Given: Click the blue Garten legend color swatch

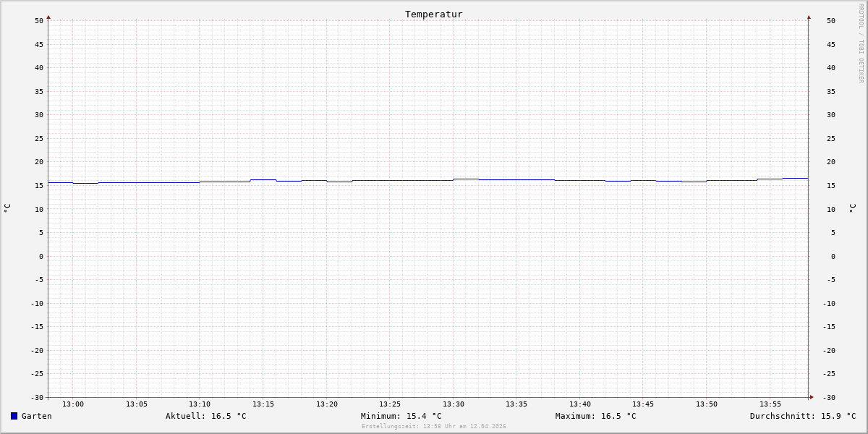Looking at the screenshot, I should (14, 416).
